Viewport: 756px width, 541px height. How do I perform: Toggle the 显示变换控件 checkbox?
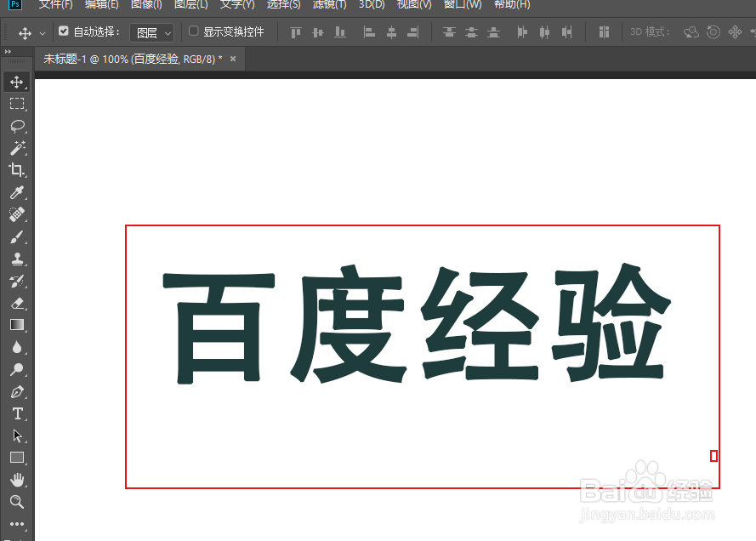(x=193, y=31)
